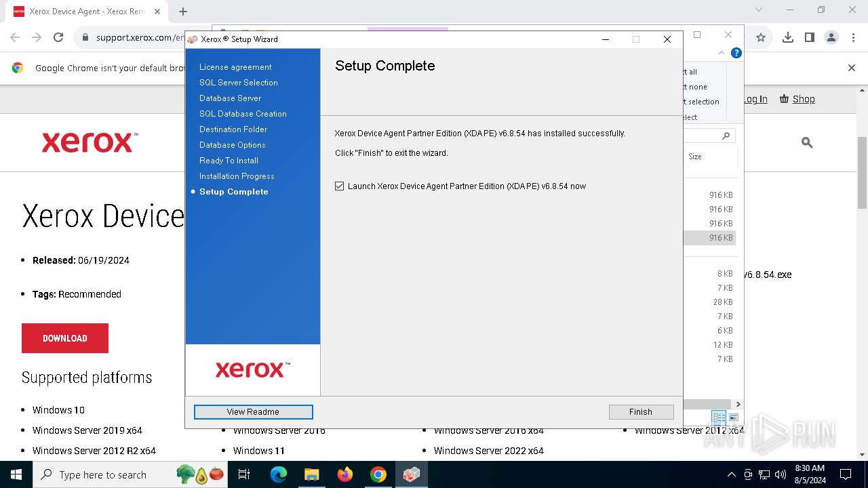Open volume control in system tray
Viewport: 868px width, 488px height.
(x=781, y=474)
